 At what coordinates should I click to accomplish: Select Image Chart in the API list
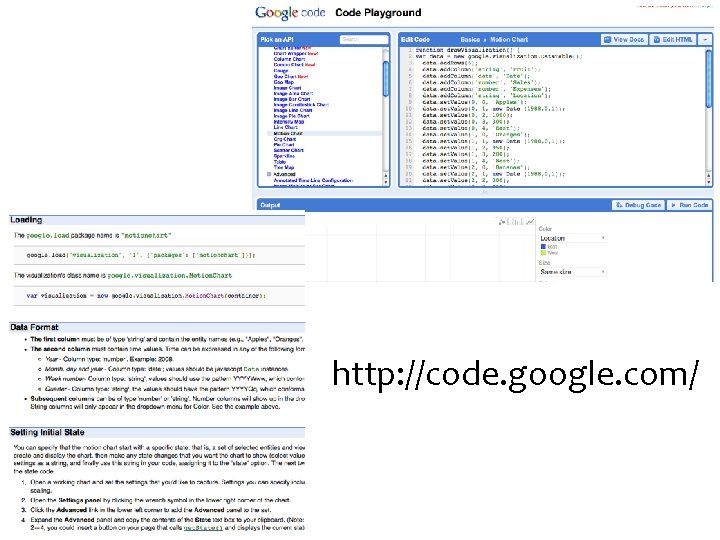(287, 88)
